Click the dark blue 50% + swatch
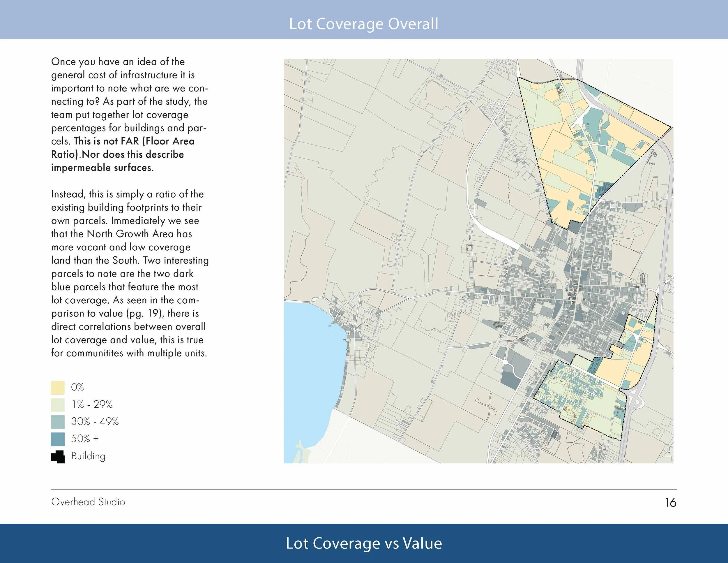 [58, 439]
